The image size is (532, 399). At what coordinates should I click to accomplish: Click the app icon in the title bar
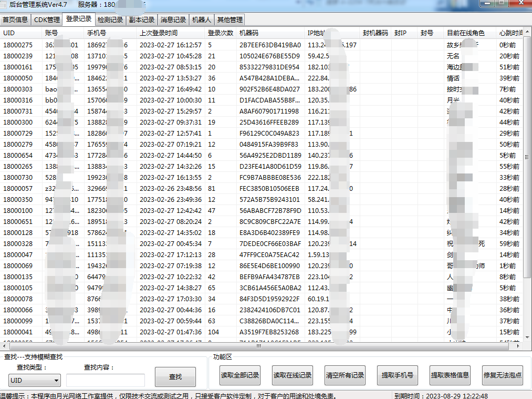point(4,4)
